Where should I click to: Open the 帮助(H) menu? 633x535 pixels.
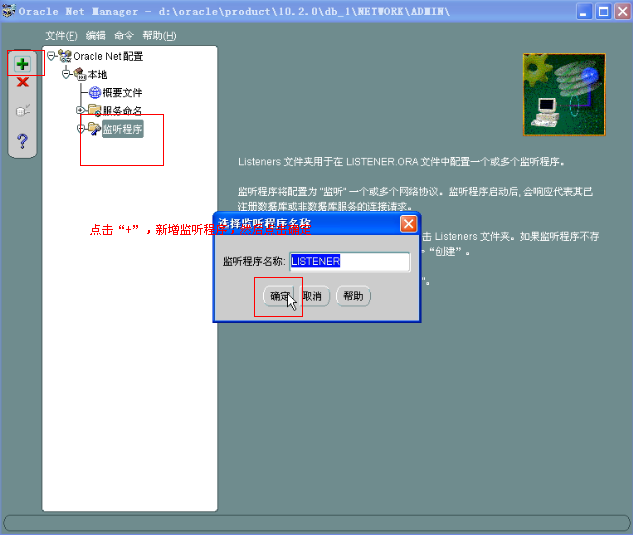coord(159,36)
